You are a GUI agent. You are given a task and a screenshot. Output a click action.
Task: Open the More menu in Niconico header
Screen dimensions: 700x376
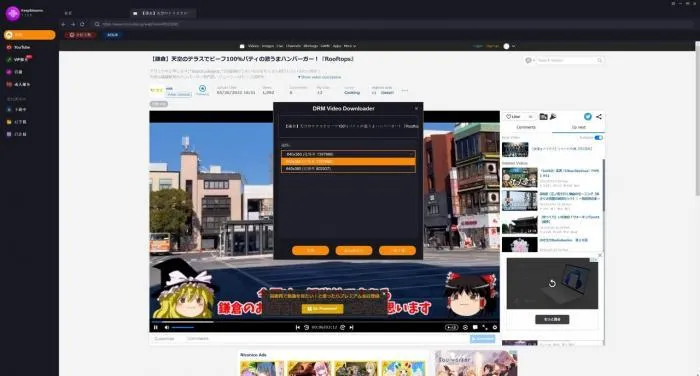pyautogui.click(x=350, y=46)
